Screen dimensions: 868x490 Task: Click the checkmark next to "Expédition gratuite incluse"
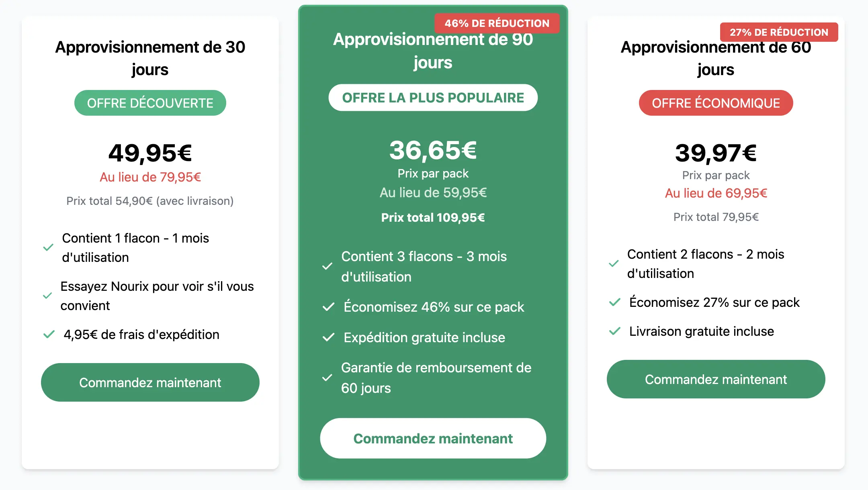pyautogui.click(x=328, y=338)
